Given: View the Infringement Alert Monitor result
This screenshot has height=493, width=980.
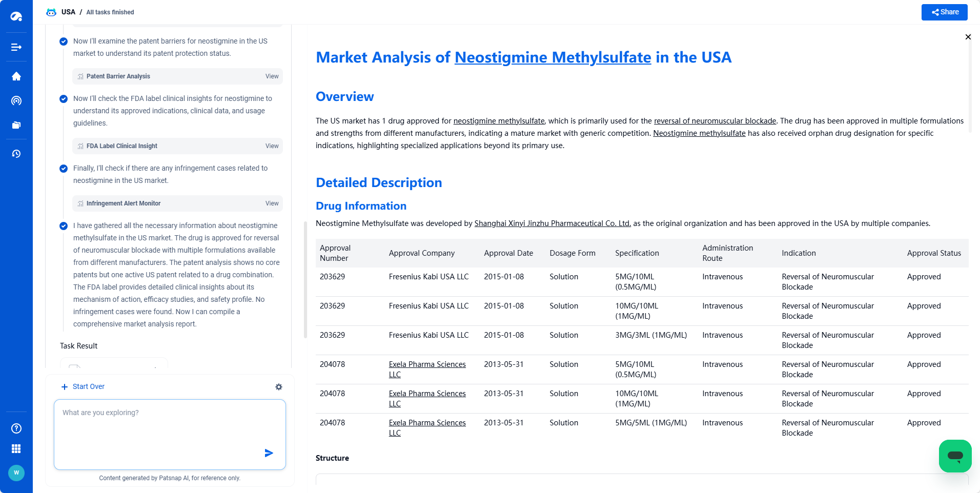Looking at the screenshot, I should (x=272, y=203).
